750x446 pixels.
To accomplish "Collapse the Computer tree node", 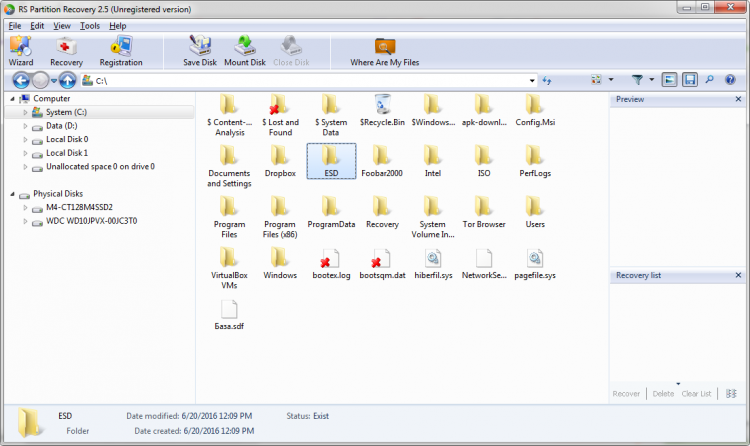I will tap(12, 99).
